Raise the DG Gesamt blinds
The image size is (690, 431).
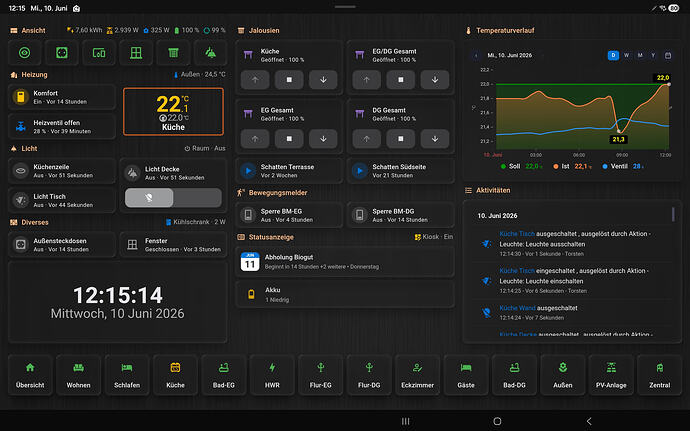point(367,139)
